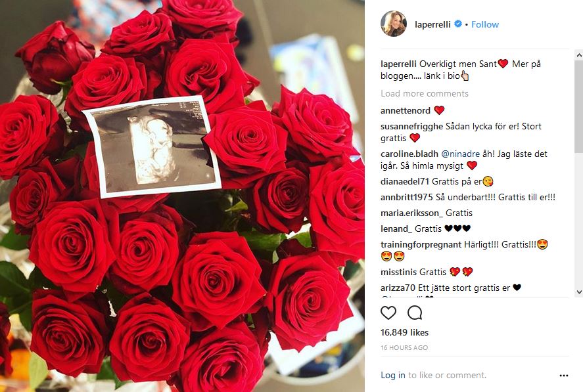Click the Log in link

coord(392,376)
